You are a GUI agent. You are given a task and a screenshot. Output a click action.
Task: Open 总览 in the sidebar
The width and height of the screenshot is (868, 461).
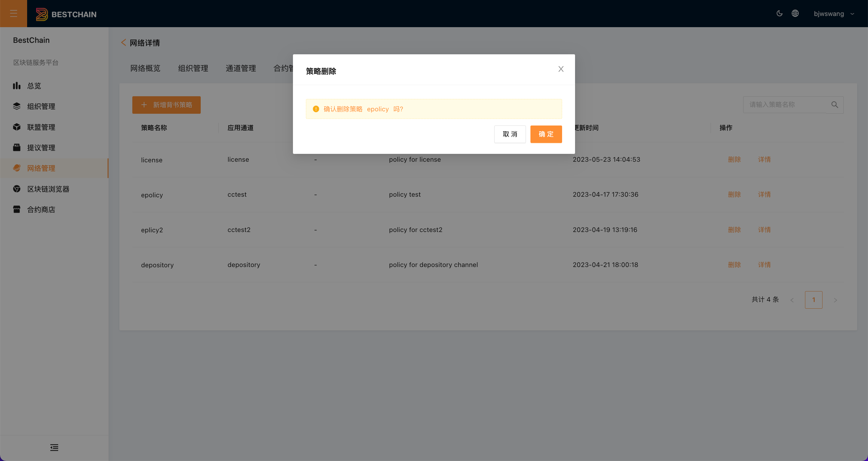pyautogui.click(x=54, y=86)
